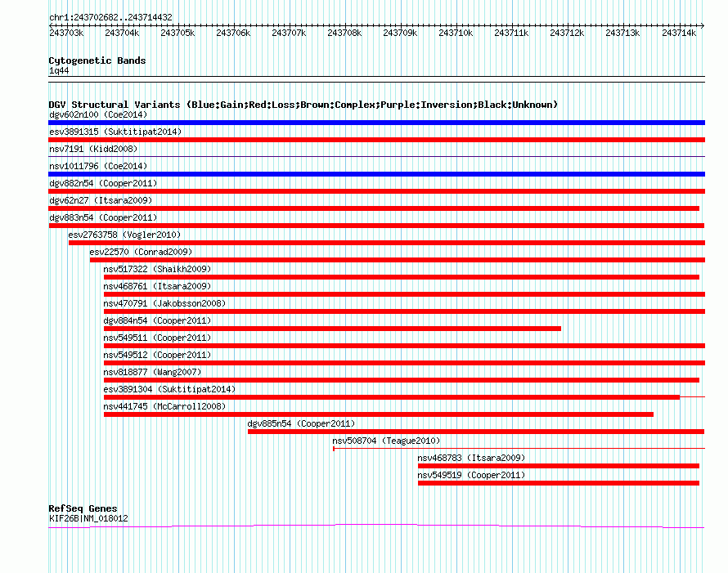This screenshot has height=573, width=728.
Task: Click the blue nsv1011796 gain bar
Action: [376, 174]
